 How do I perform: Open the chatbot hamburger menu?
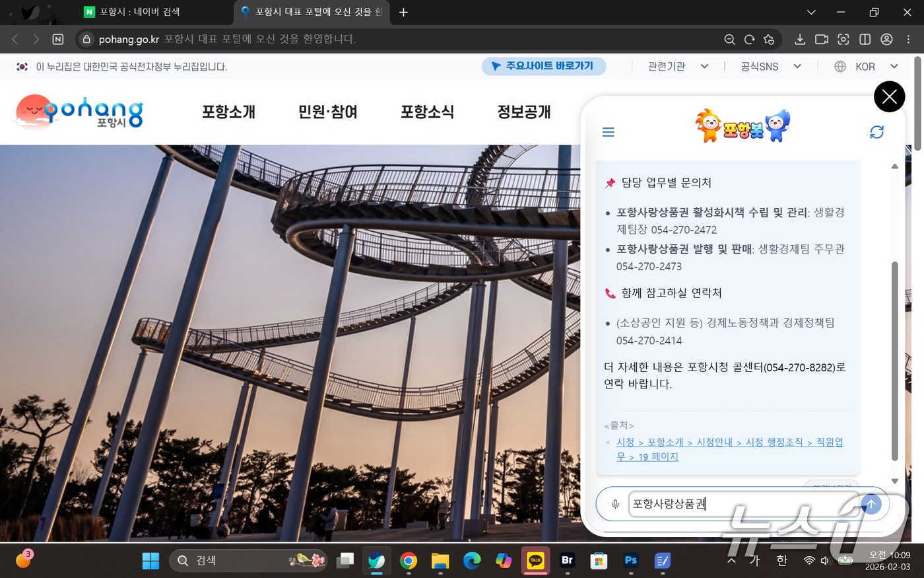608,131
